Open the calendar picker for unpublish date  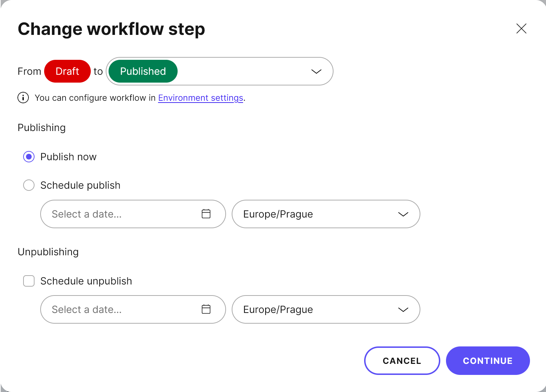point(206,309)
